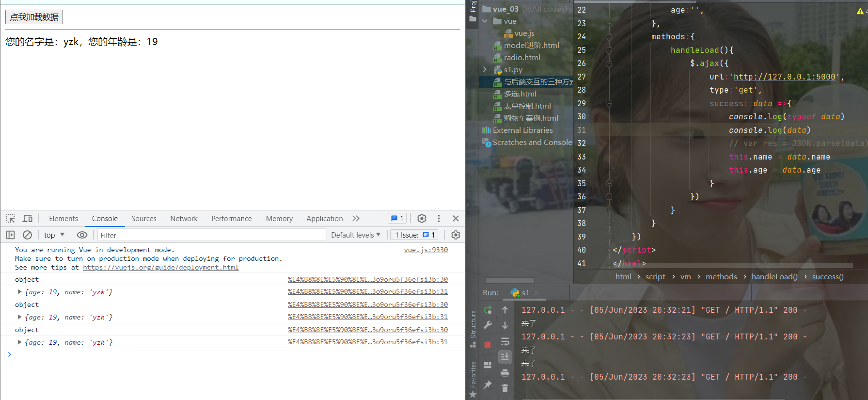Screen dimensions: 868x400
Task: Open DevTools settings gear
Action: click(422, 219)
